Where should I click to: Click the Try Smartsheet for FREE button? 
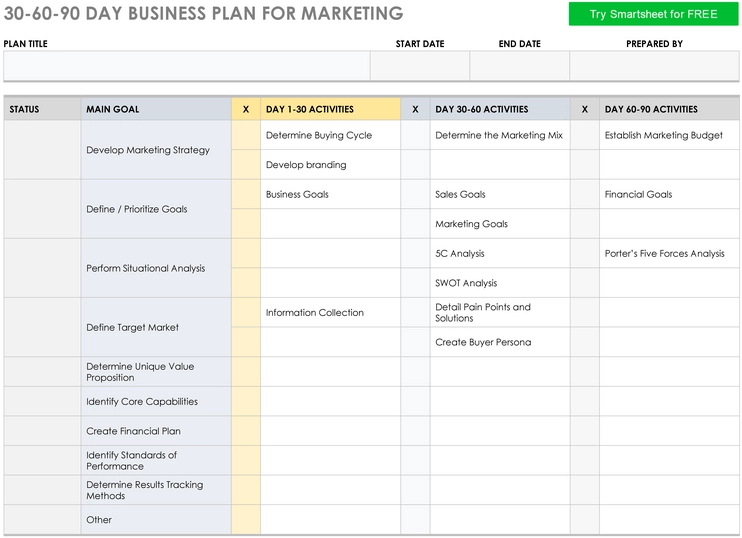653,14
